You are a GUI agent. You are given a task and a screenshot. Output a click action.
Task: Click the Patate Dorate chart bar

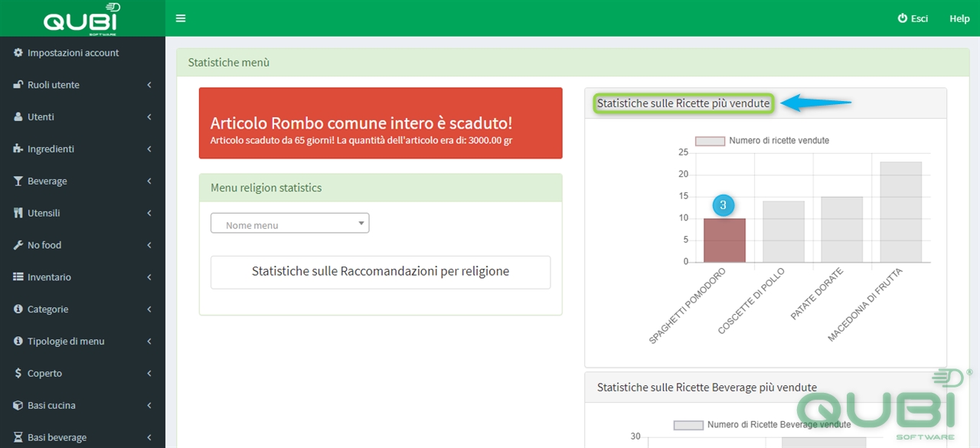[x=842, y=230]
